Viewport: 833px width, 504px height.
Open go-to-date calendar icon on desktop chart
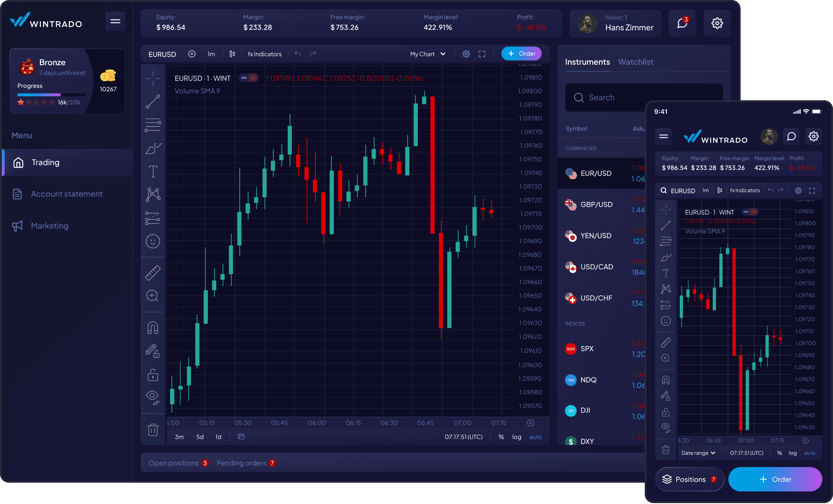point(241,437)
